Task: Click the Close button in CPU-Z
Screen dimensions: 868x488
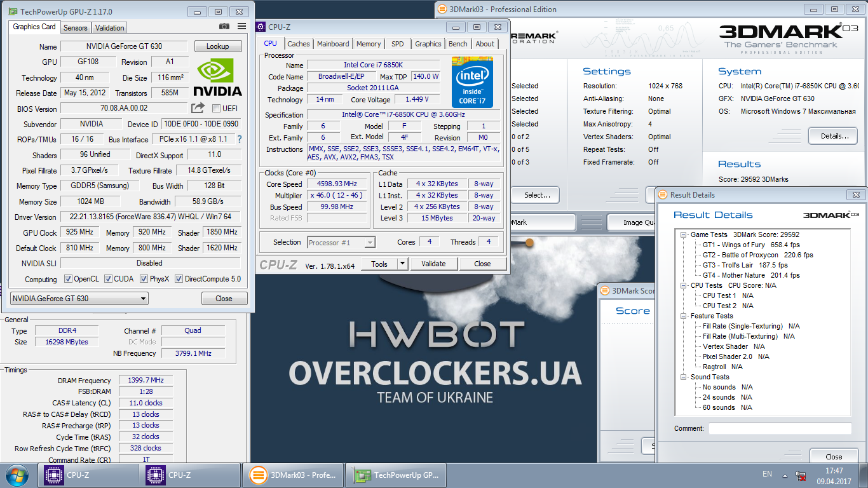Action: click(x=482, y=264)
